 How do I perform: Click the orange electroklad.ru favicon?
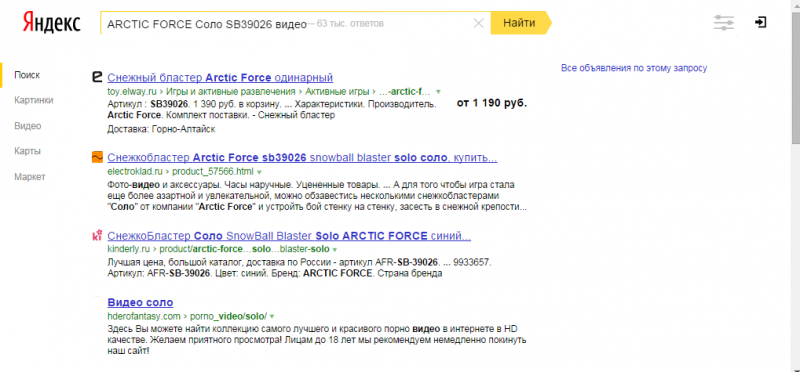(97, 158)
